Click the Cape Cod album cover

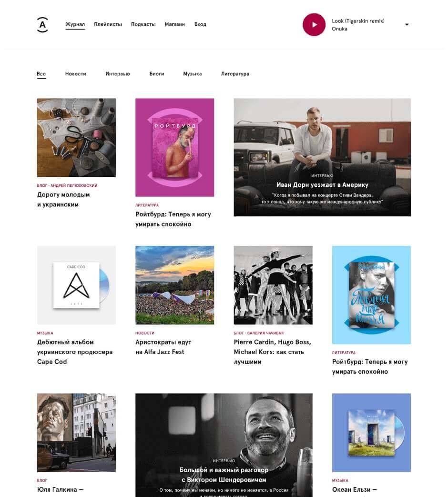tap(76, 285)
